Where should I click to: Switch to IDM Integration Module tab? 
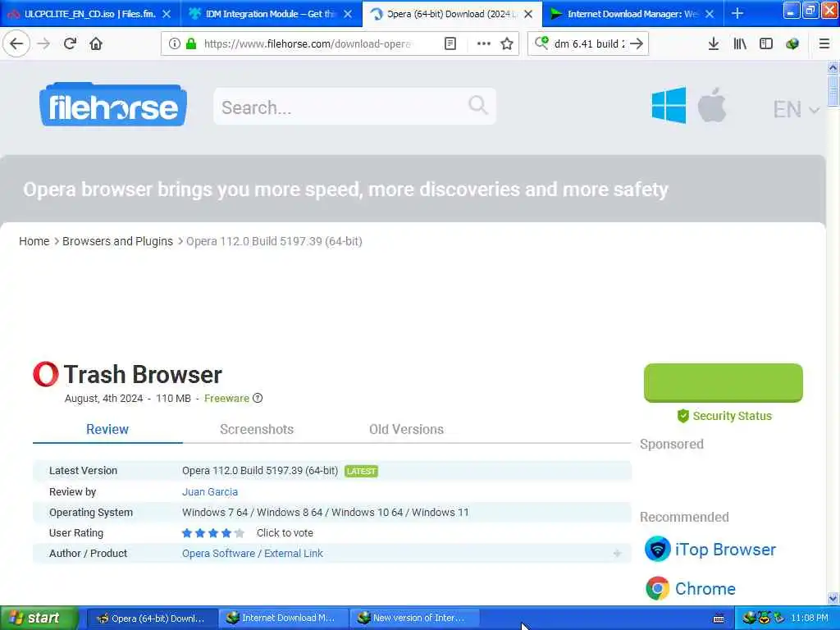click(269, 14)
